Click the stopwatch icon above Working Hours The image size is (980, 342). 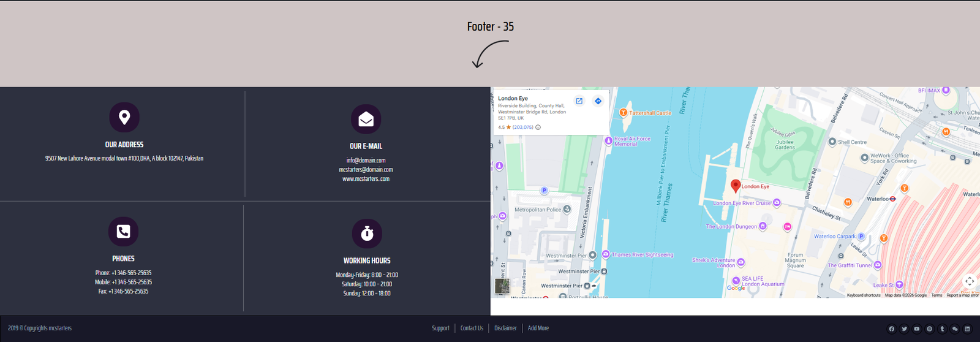click(367, 233)
